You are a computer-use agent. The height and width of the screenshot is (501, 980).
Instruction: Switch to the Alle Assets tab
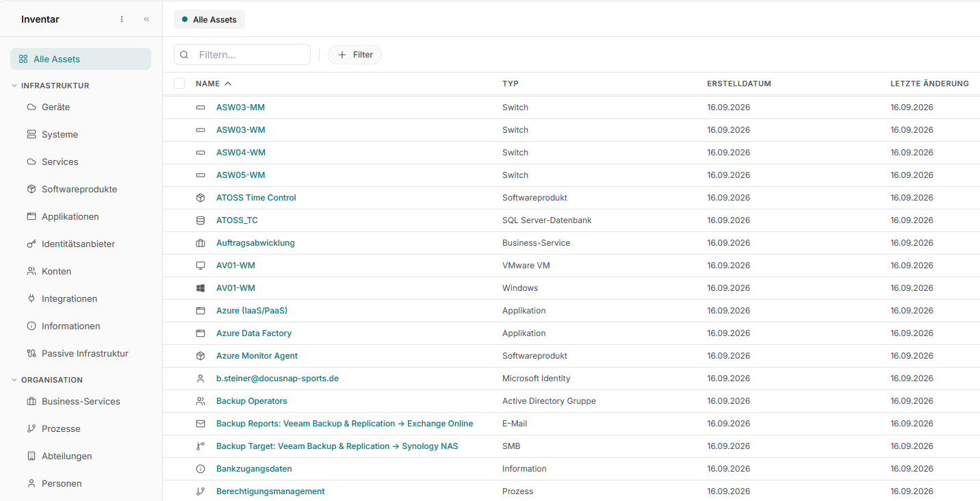coord(209,20)
